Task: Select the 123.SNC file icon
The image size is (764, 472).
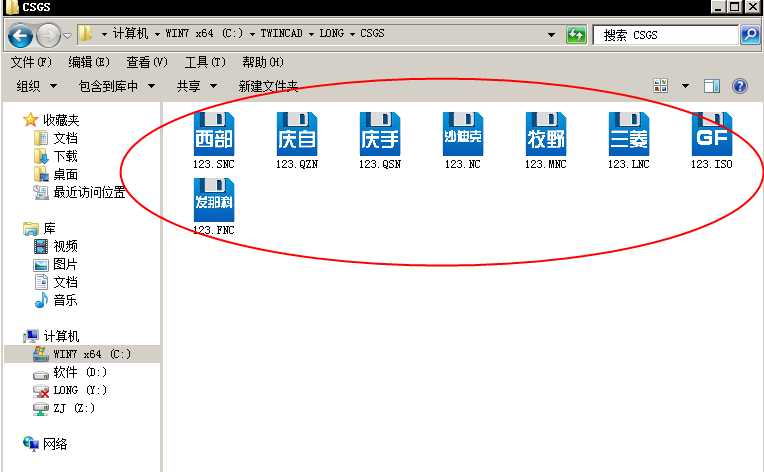Action: [214, 134]
